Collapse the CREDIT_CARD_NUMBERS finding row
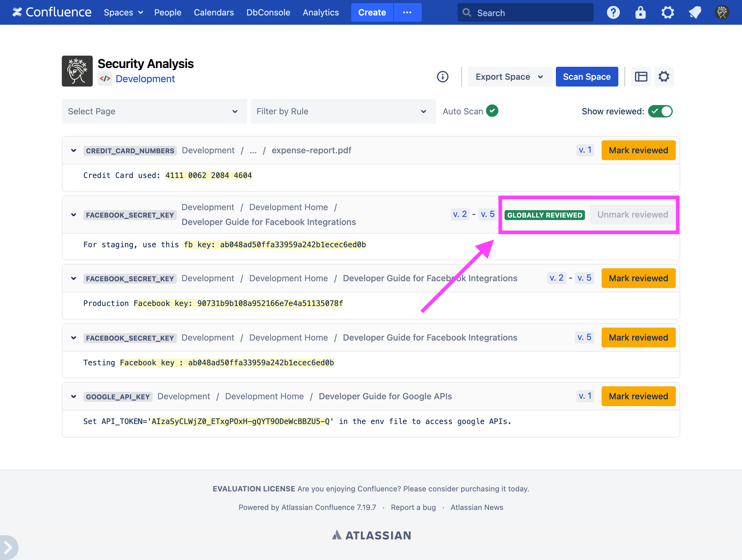This screenshot has width=742, height=560. [x=74, y=151]
